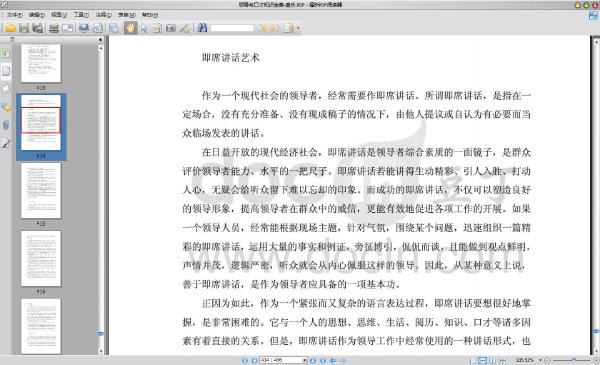Image resolution: width=600 pixels, height=365 pixels.
Task: Switch to the page thumbnails panel tab
Action: [x=6, y=71]
